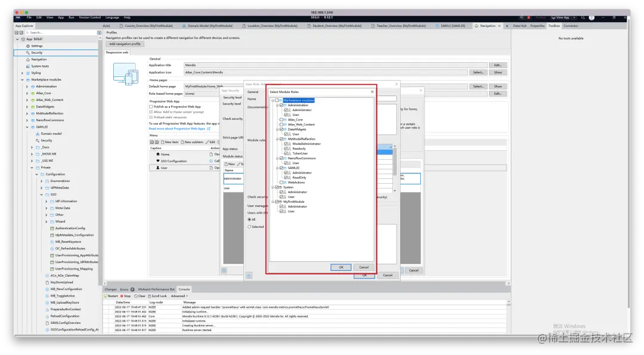Click the Security icon under SAML20 module
The image size is (644, 355).
pos(38,141)
